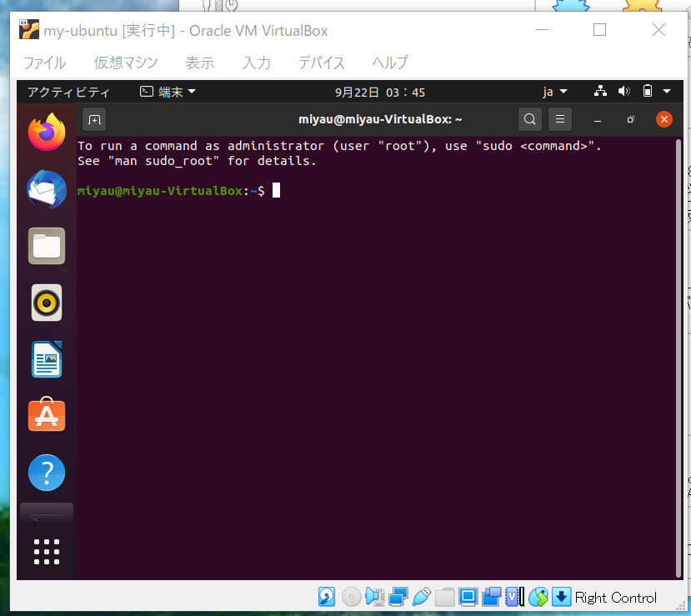Click the network status icon in top bar
The image size is (691, 616).
point(600,92)
